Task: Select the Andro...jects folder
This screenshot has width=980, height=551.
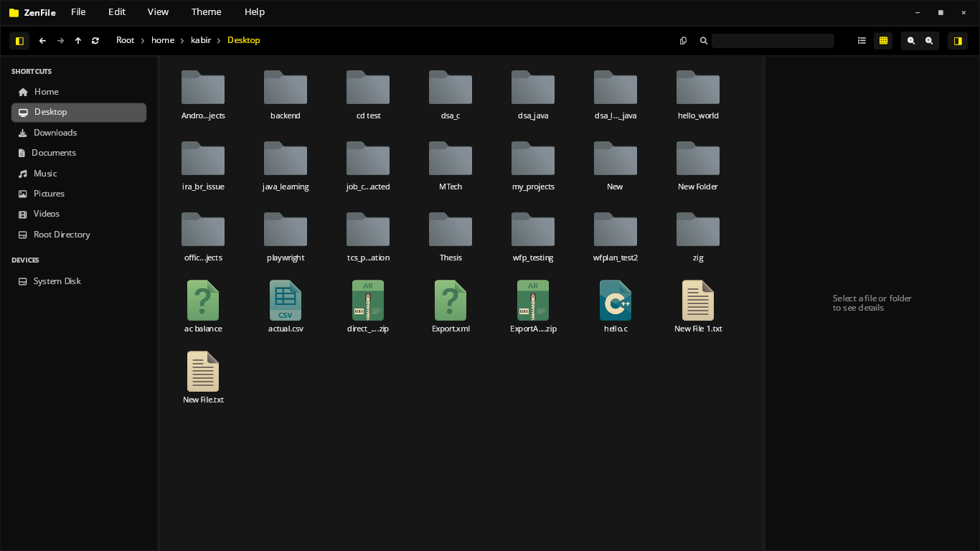Action: 203,94
